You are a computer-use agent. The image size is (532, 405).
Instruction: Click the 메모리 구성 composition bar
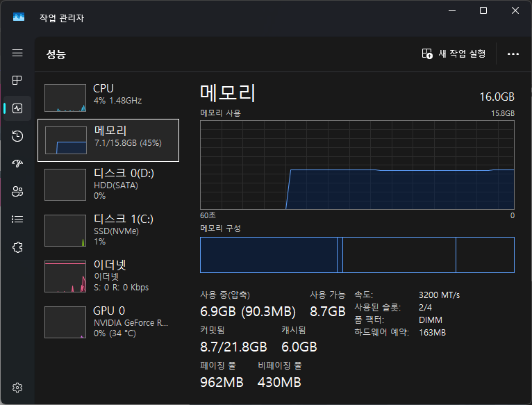tap(357, 255)
